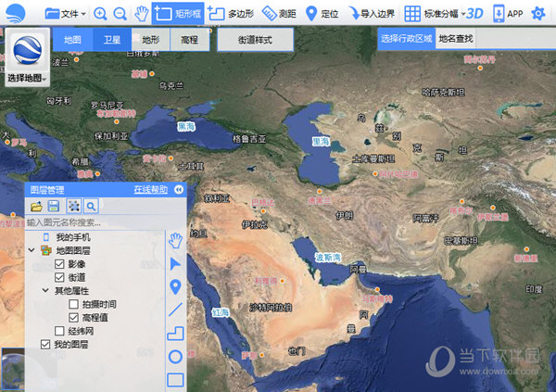Collapse the layer management panel

179,189
